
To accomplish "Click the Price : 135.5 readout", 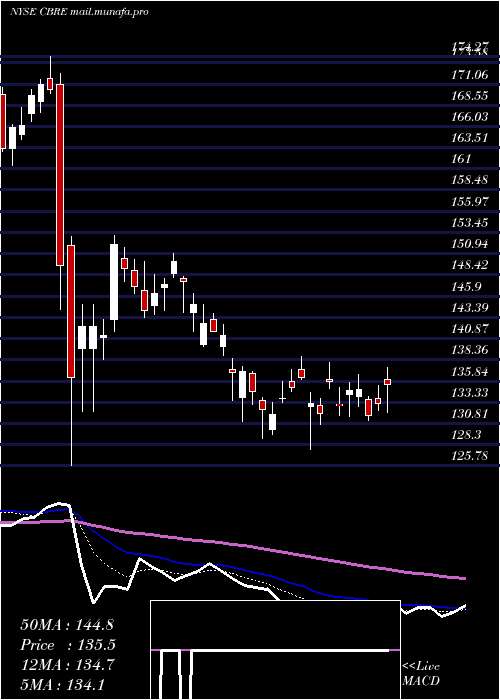I will pyautogui.click(x=68, y=645).
